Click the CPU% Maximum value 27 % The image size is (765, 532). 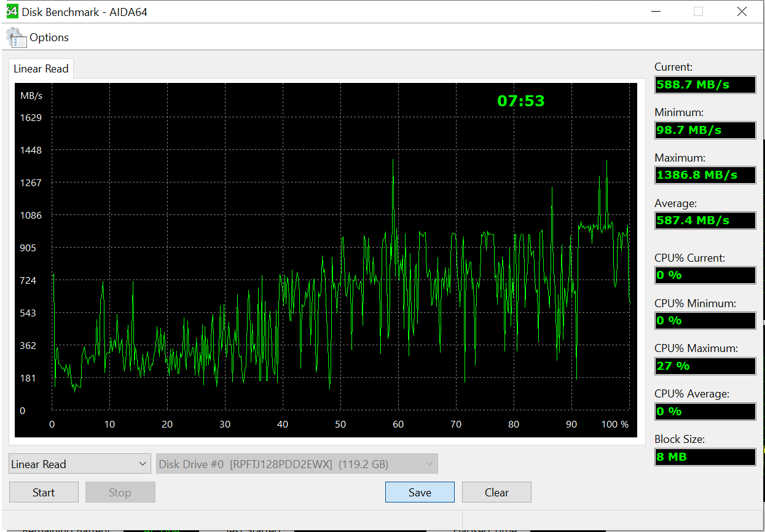pos(705,366)
